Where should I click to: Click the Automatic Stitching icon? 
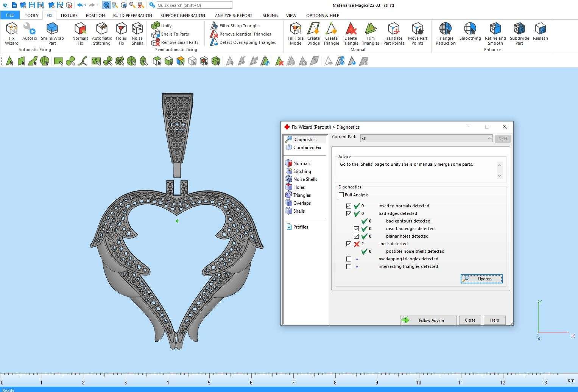102,33
